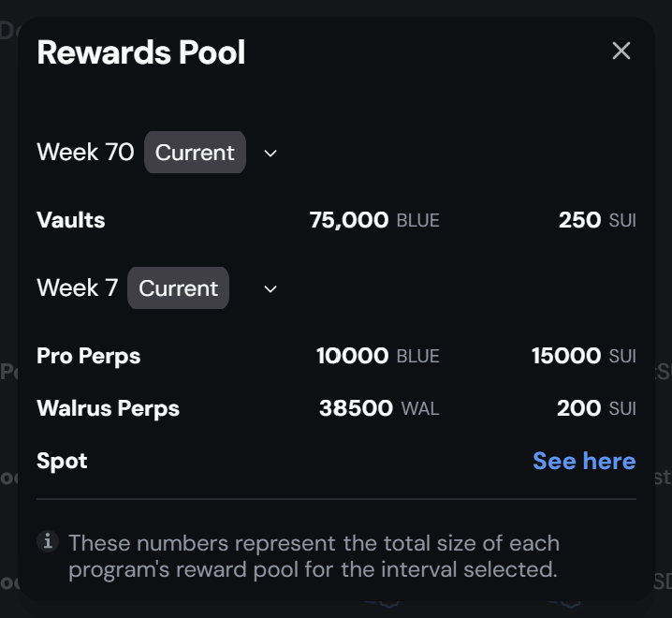
Task: Expand the Week 7 interval dropdown chevron
Action: (270, 288)
